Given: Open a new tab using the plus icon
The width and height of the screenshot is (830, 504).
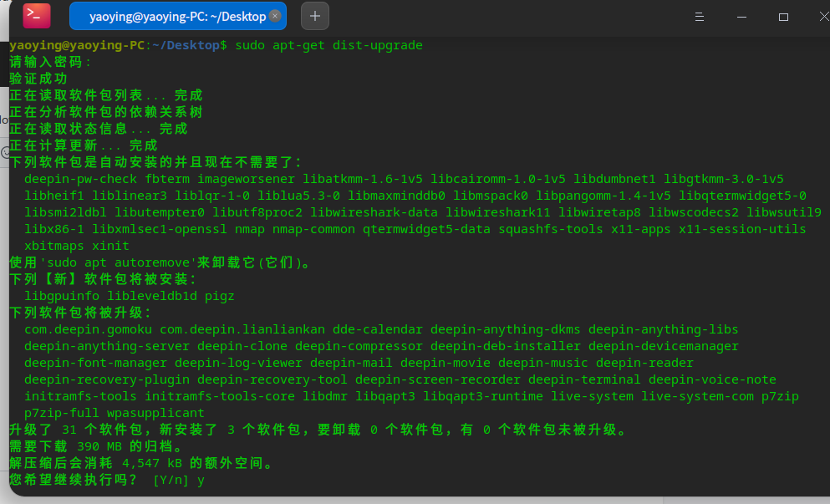Looking at the screenshot, I should (x=314, y=14).
